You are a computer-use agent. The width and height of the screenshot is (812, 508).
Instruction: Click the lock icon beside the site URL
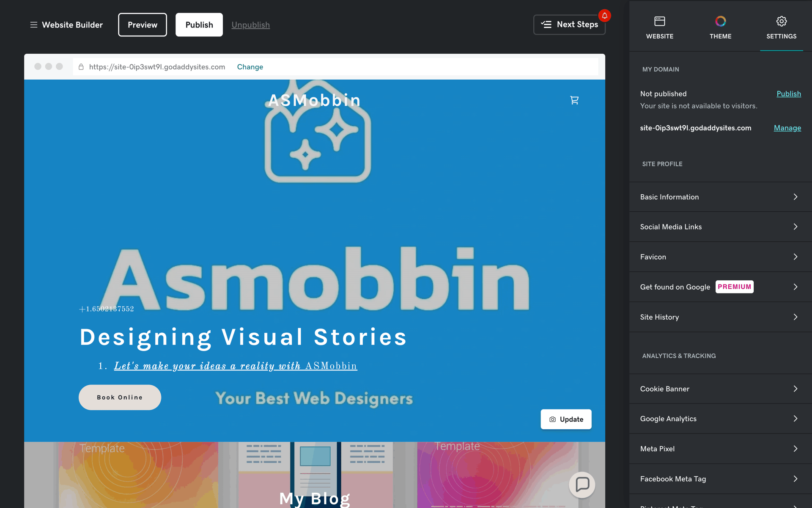pyautogui.click(x=81, y=67)
